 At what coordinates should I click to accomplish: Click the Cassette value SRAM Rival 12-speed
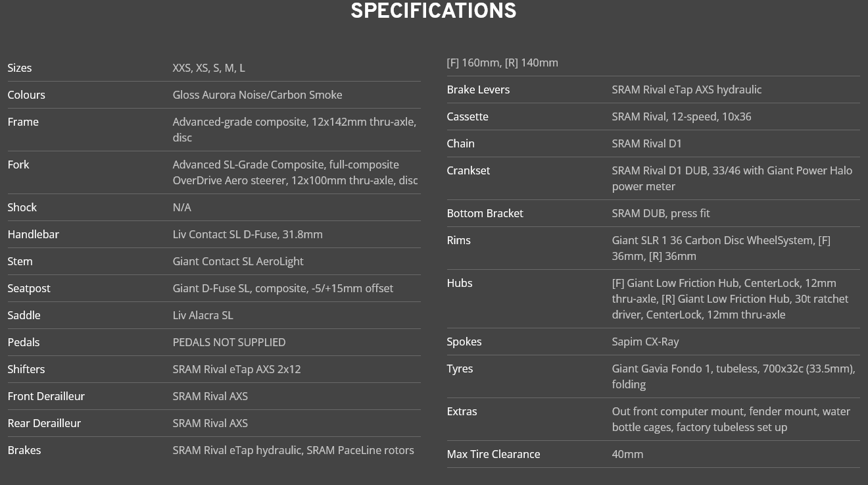tap(681, 116)
